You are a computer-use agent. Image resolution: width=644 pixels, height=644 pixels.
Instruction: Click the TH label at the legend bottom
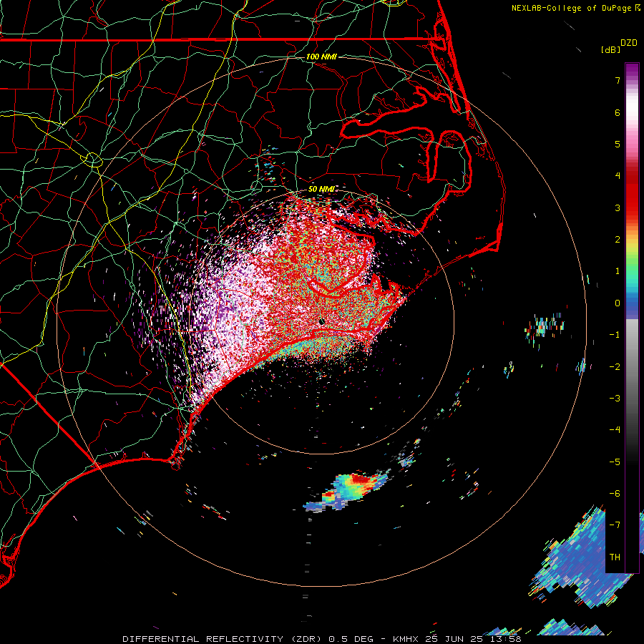615,557
